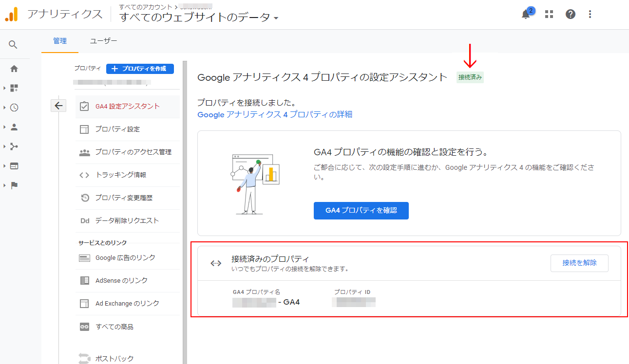Expand the Audience section arrow
Viewport: 629px width, 364px height.
(4, 127)
